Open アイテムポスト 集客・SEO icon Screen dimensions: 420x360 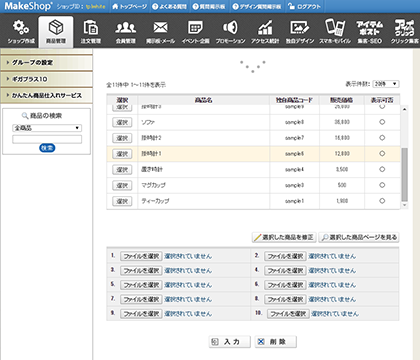370,31
